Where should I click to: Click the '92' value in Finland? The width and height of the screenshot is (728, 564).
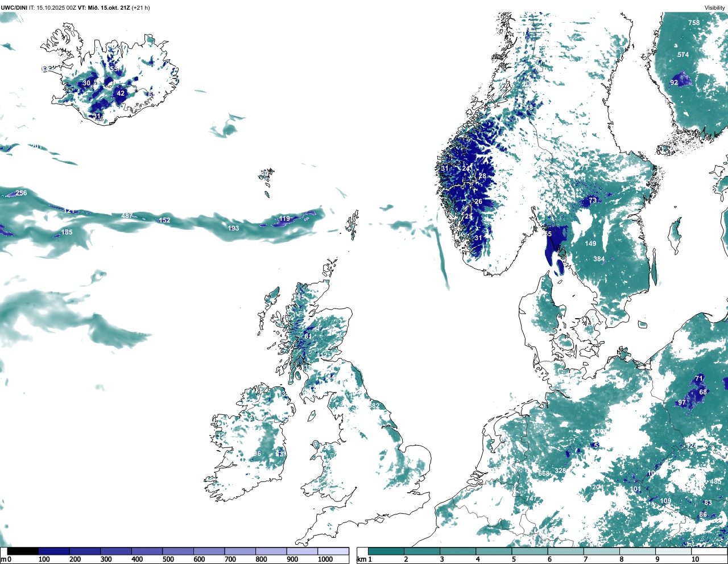[674, 83]
